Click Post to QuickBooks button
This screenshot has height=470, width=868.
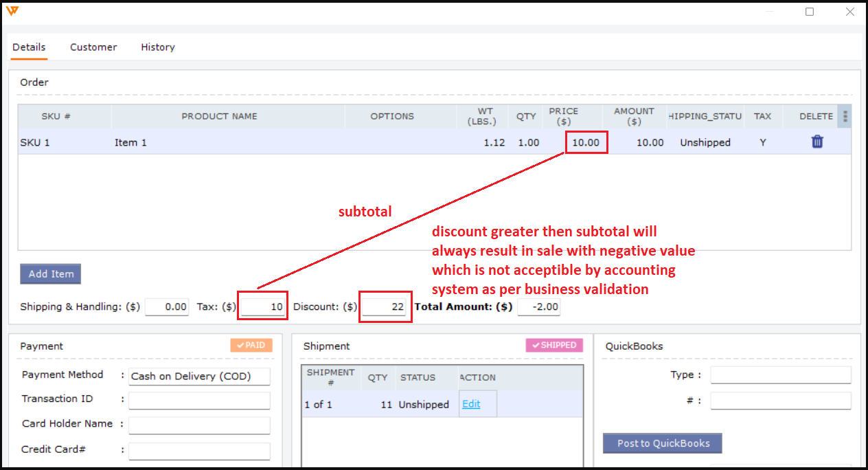click(x=662, y=443)
